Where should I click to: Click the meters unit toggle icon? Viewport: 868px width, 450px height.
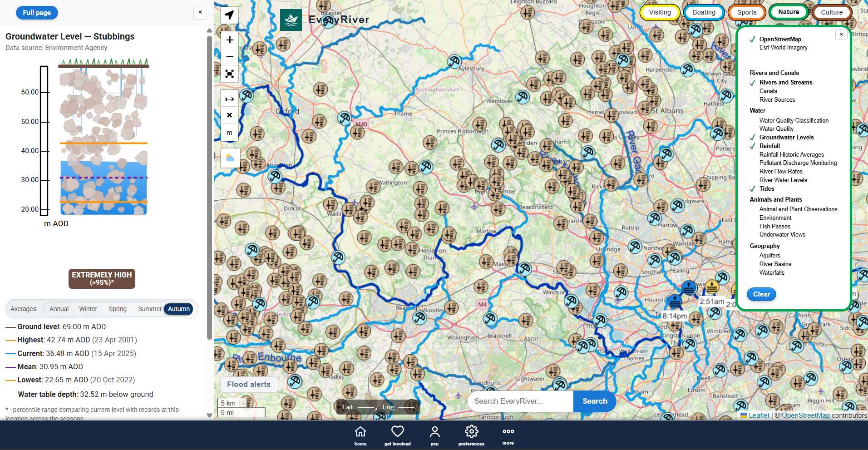[229, 132]
